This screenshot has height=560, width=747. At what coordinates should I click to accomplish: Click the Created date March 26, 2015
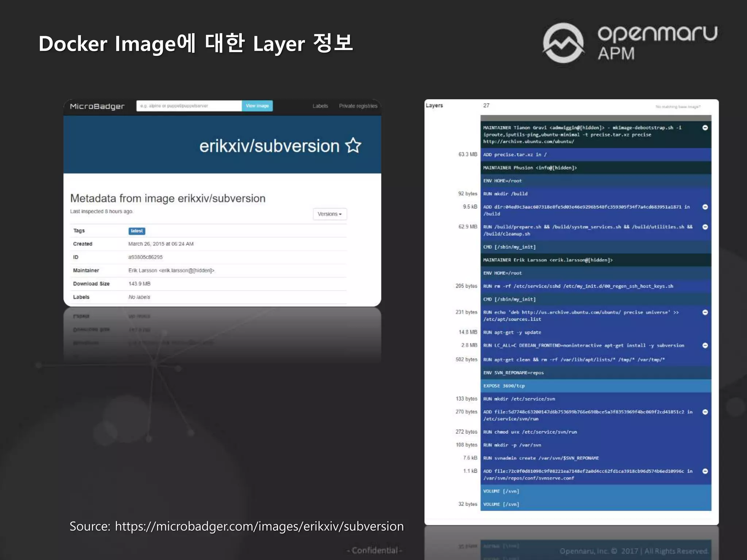pyautogui.click(x=161, y=244)
